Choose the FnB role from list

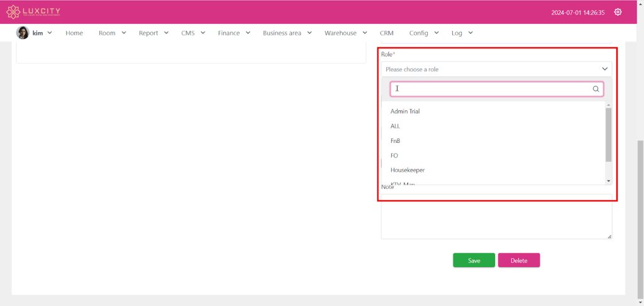396,141
